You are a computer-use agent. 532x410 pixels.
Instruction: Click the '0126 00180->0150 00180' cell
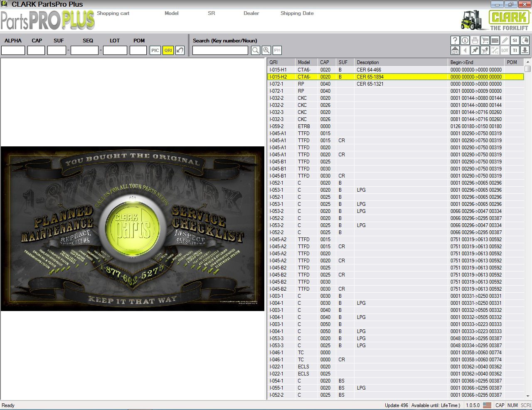[x=476, y=126]
